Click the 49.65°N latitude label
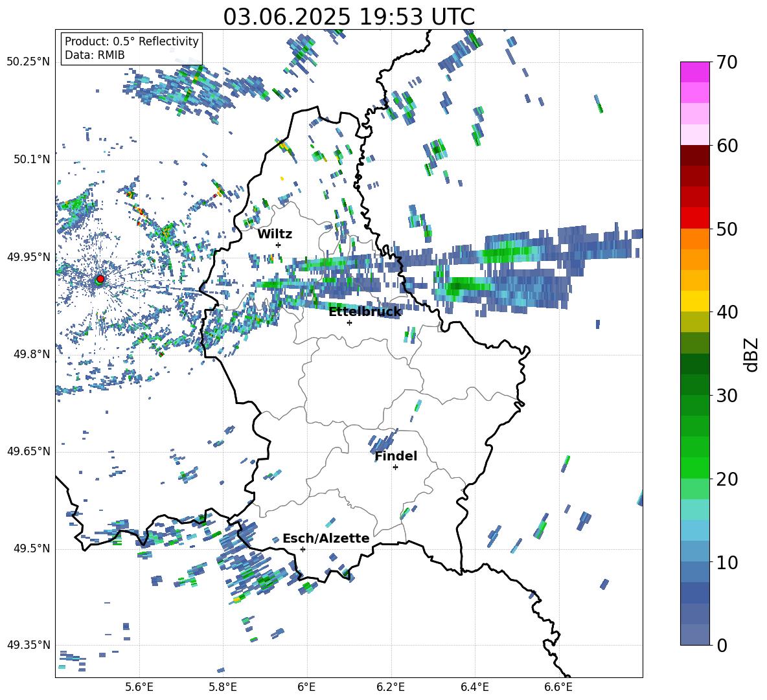 29,451
